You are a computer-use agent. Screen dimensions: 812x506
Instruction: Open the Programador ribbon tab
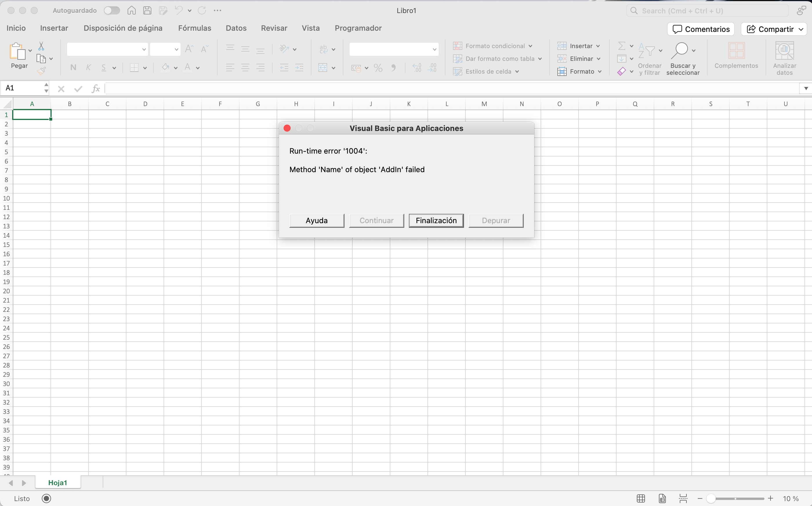coord(358,28)
